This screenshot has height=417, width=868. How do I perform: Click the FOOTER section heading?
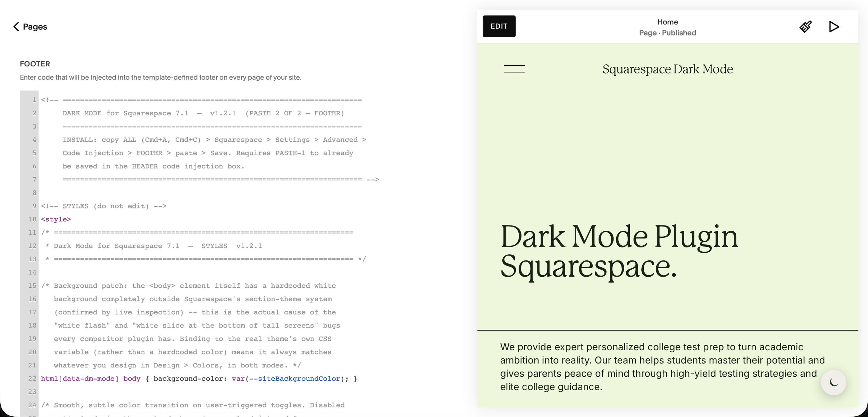pyautogui.click(x=35, y=64)
